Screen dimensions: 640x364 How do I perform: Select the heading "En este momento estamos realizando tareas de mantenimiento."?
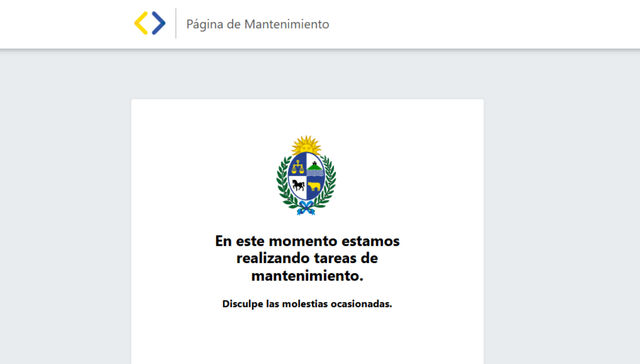click(307, 258)
